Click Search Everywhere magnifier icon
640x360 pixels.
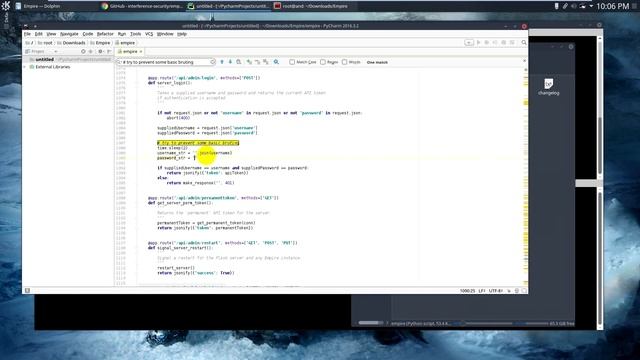pyautogui.click(x=524, y=42)
